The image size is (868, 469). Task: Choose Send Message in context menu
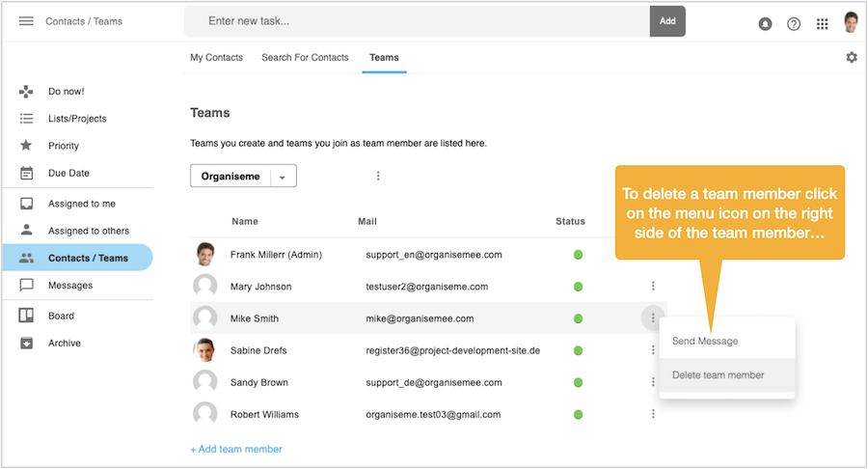tap(704, 341)
